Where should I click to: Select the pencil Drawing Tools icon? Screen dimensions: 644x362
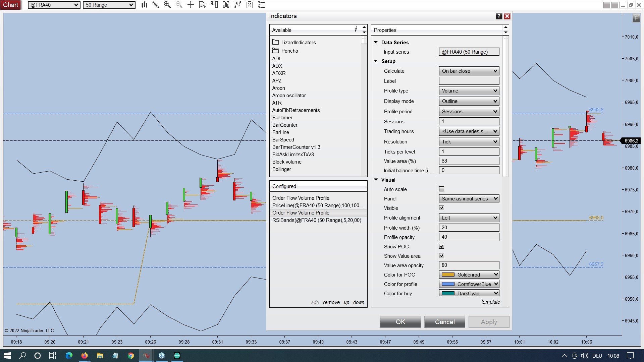[x=156, y=5]
